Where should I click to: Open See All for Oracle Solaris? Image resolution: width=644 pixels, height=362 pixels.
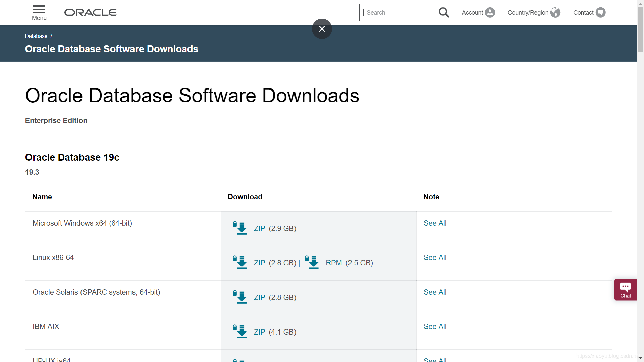435,292
